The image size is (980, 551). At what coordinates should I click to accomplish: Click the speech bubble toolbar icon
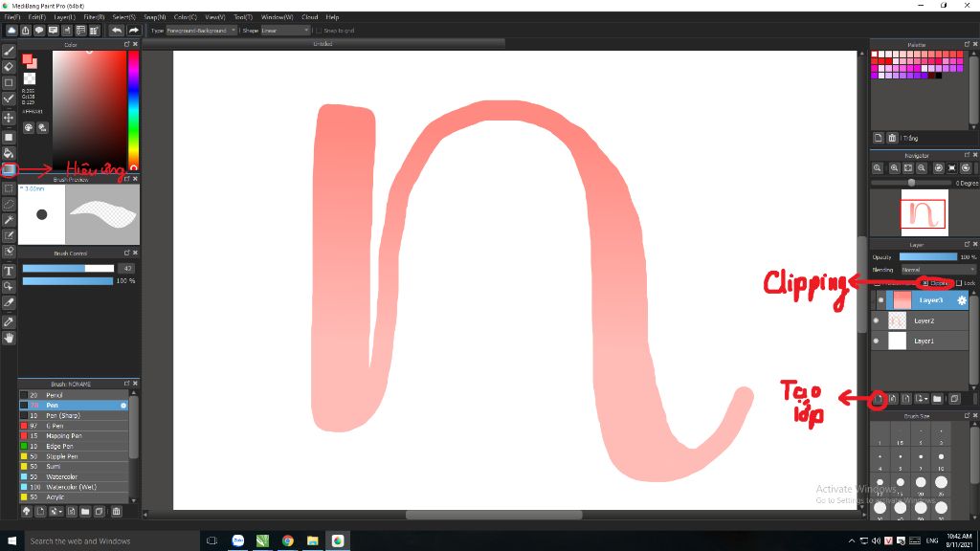39,30
